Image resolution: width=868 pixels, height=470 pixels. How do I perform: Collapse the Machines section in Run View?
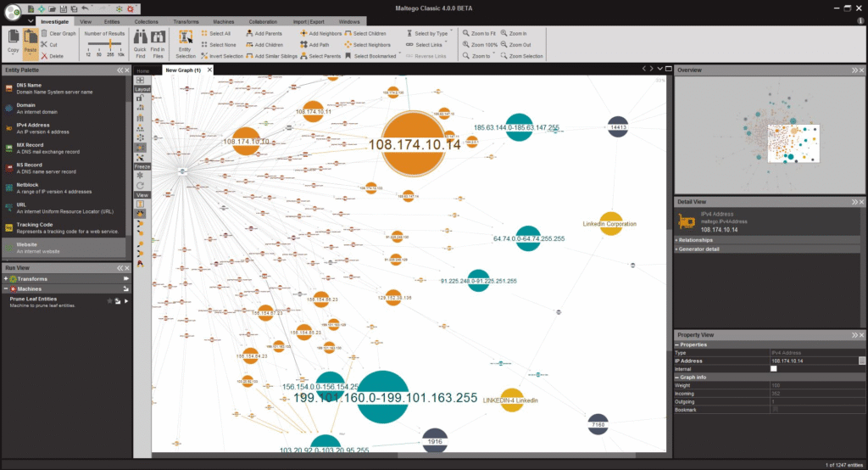6,288
